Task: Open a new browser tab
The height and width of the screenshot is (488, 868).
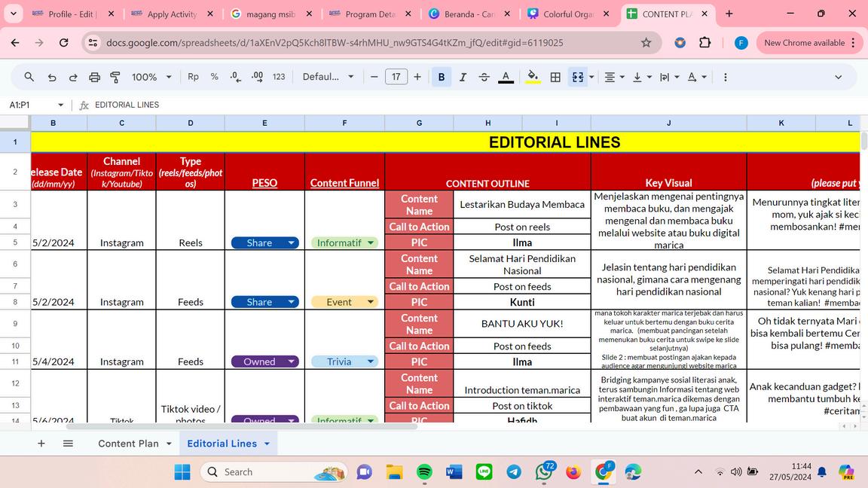Action: [729, 14]
